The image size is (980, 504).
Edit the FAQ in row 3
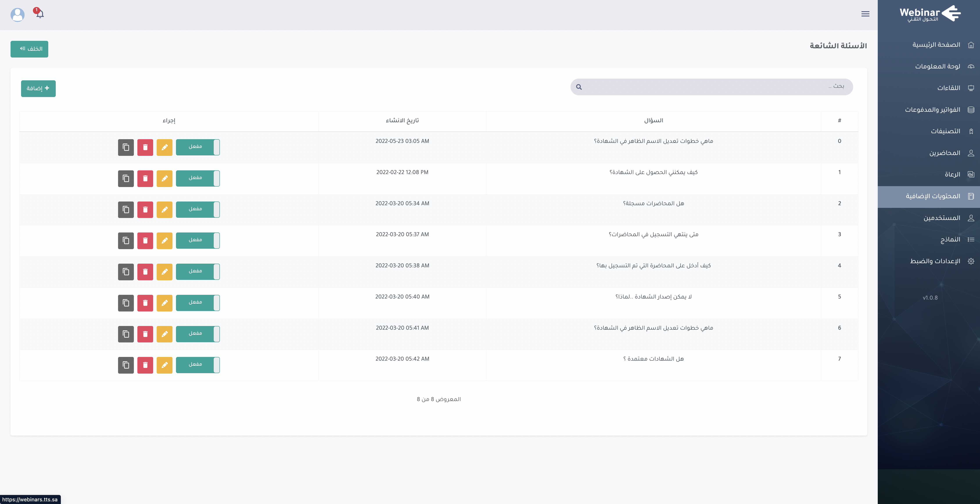coord(165,241)
